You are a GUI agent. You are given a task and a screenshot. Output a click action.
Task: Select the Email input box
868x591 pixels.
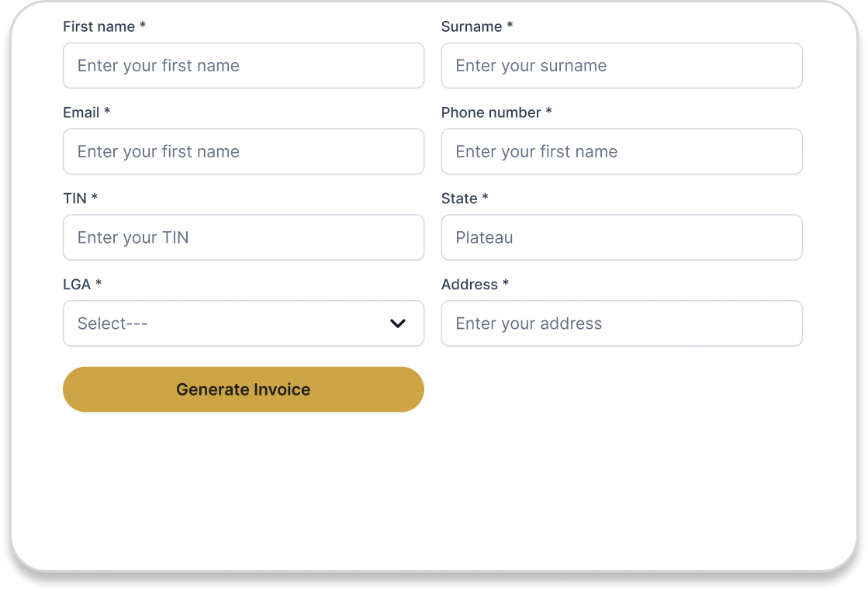tap(244, 152)
